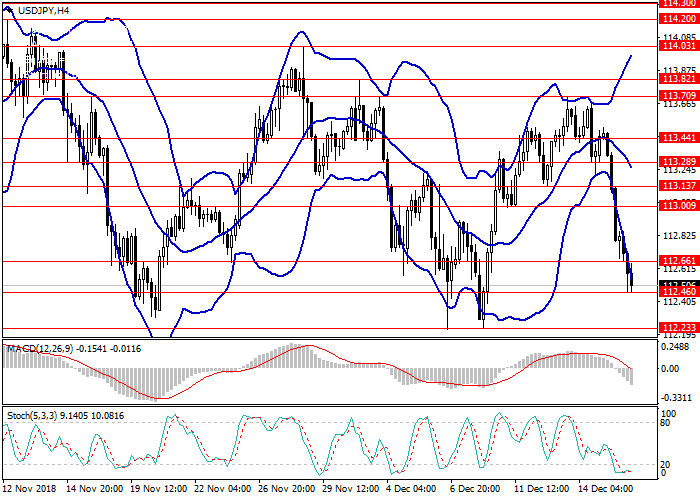Click the 4 Dec 04:00 time label
700x500 pixels.
(412, 490)
